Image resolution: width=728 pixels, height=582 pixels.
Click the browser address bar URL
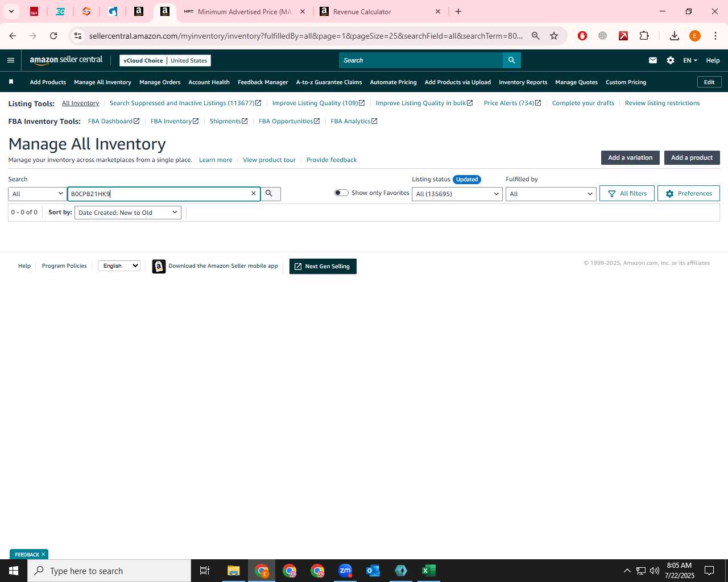[x=305, y=36]
